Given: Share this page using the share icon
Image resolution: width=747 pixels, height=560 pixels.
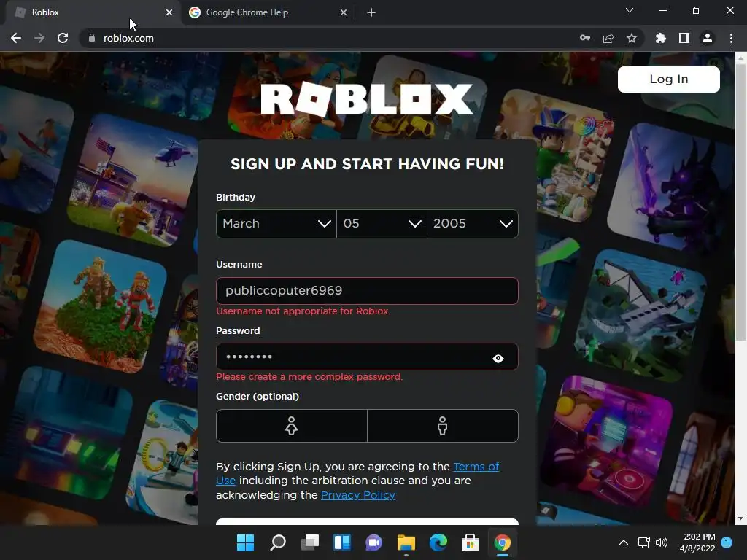Looking at the screenshot, I should tap(608, 38).
